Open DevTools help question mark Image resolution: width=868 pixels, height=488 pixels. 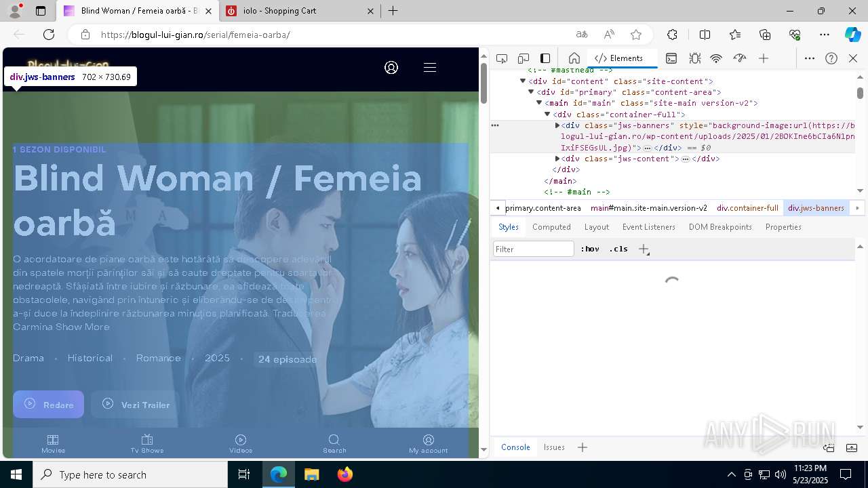(x=831, y=58)
